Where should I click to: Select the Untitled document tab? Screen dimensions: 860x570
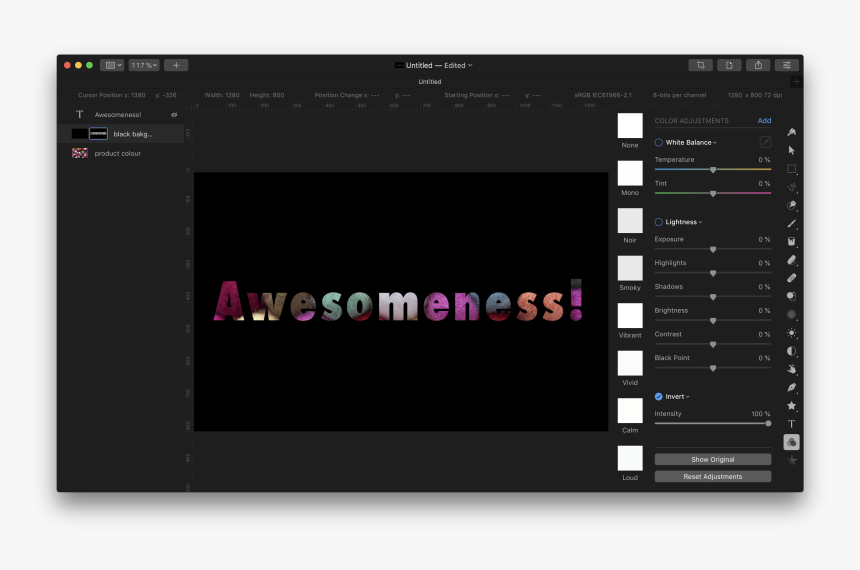click(429, 82)
